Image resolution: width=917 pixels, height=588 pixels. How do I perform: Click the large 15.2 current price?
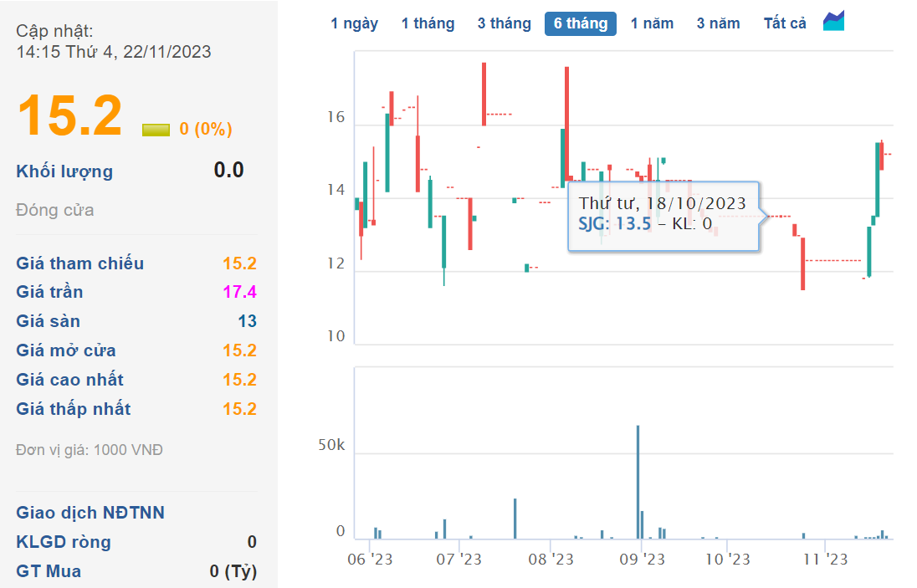69,115
